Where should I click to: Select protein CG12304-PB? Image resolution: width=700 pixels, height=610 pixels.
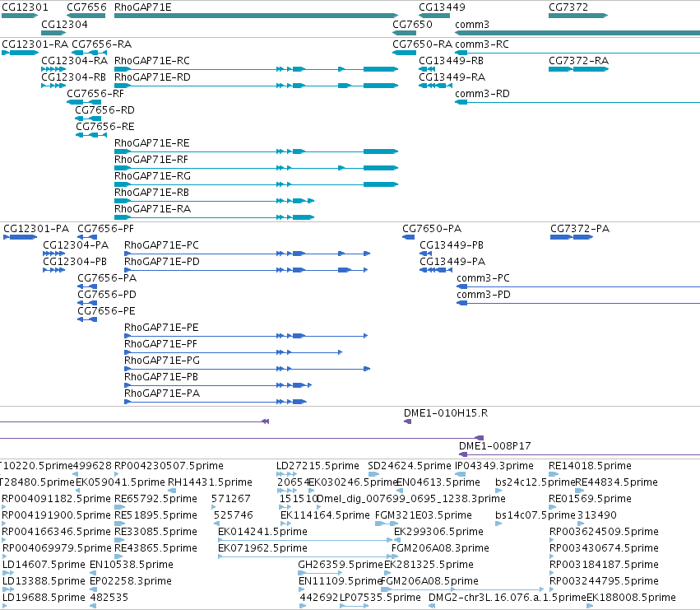point(54,270)
